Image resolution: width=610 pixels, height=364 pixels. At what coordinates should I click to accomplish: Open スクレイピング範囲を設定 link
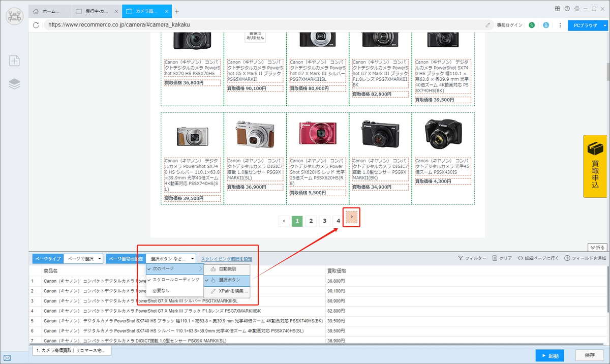[226, 259]
